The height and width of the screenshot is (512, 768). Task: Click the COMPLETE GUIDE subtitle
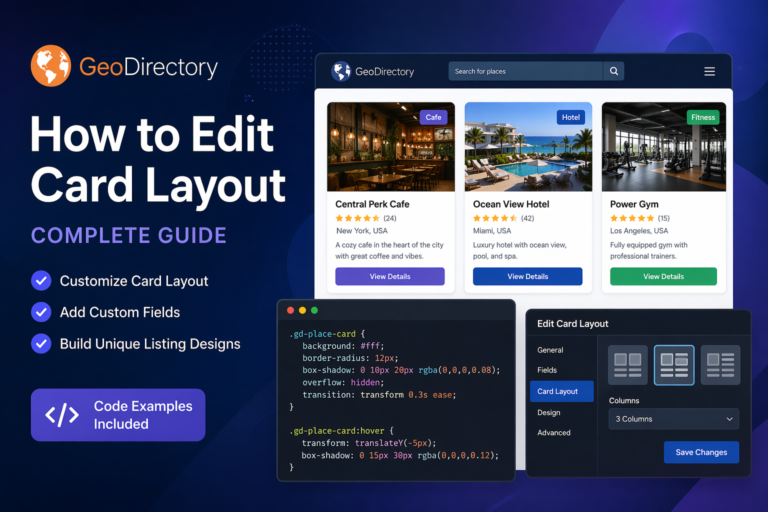click(x=129, y=235)
